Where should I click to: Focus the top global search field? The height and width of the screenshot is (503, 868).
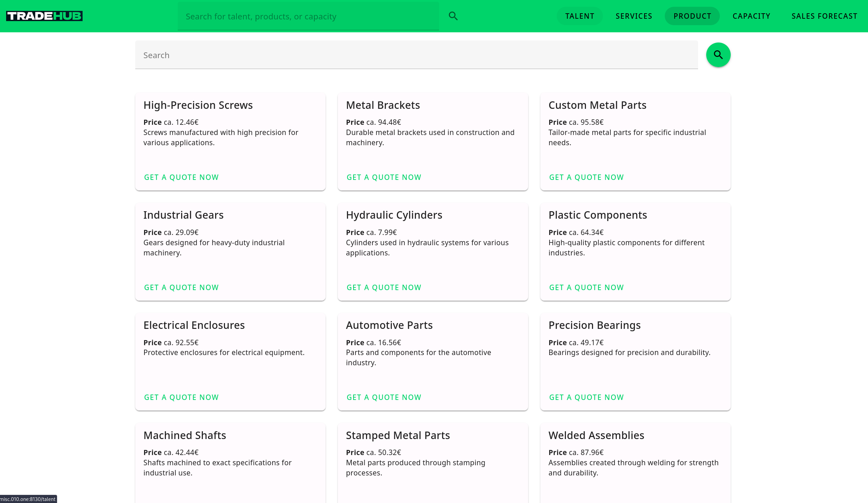[x=308, y=16]
